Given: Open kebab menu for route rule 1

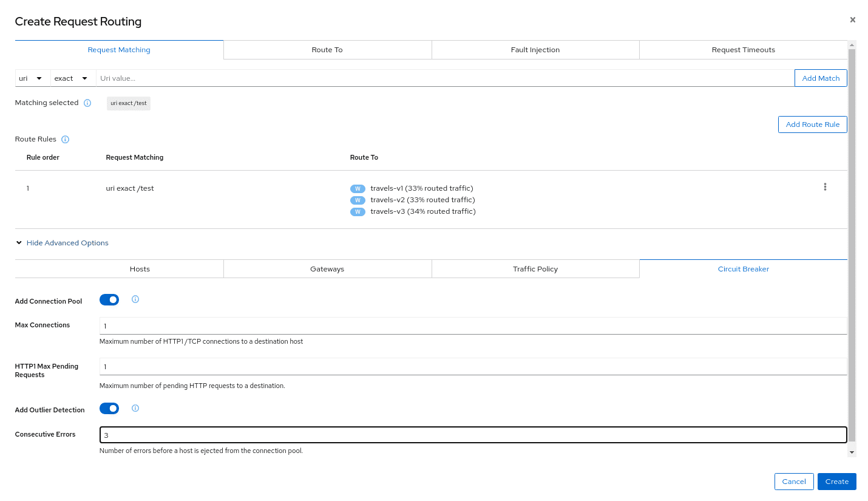Looking at the screenshot, I should pos(825,187).
